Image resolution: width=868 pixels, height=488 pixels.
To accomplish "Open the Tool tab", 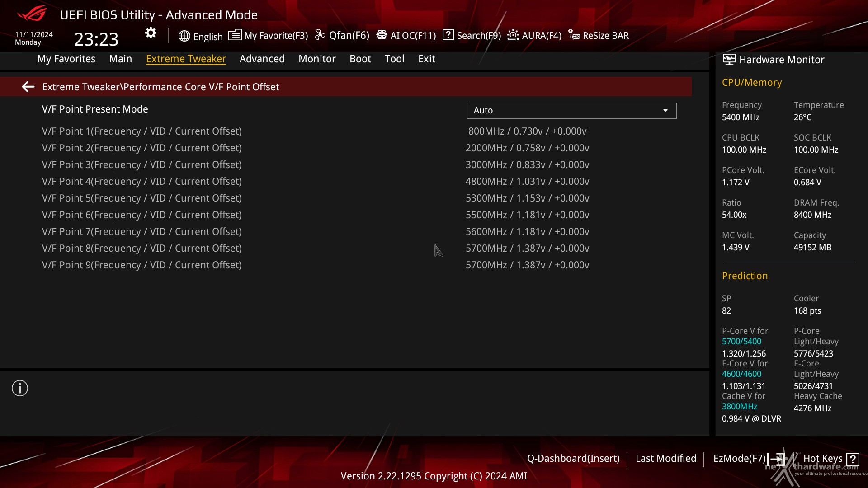I will point(394,59).
